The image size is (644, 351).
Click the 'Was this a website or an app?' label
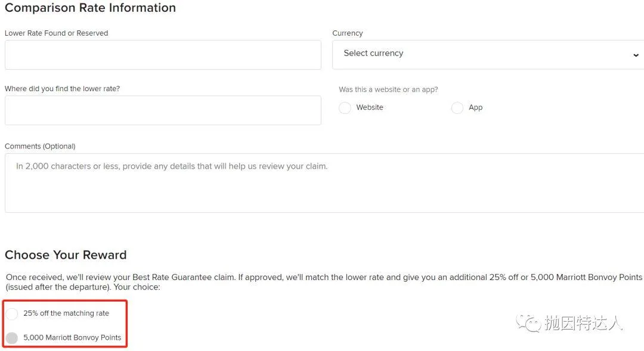click(388, 89)
